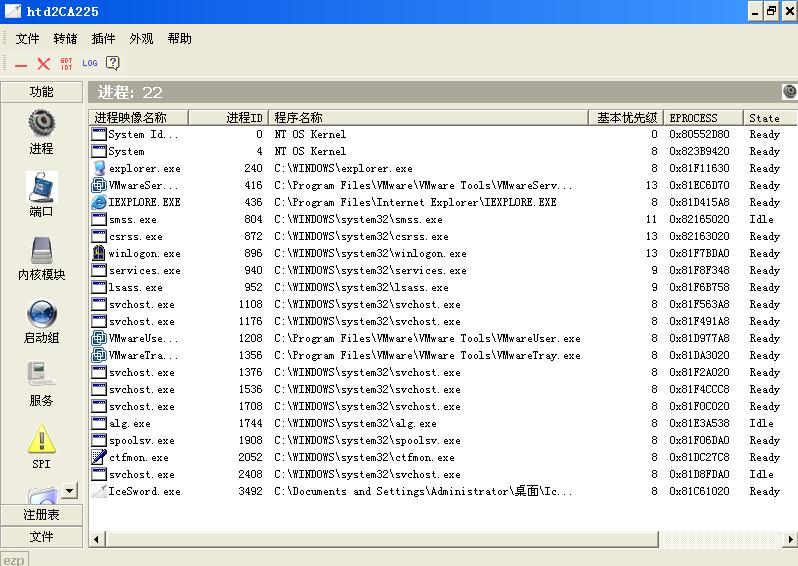The image size is (798, 566).
Task: Sort by EPROCESS column header
Action: point(703,118)
